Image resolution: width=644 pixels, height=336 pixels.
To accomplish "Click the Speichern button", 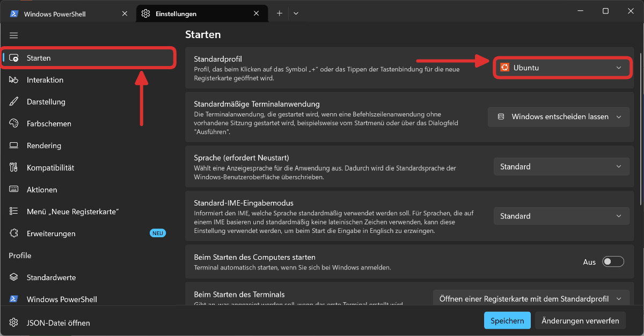I will [507, 321].
